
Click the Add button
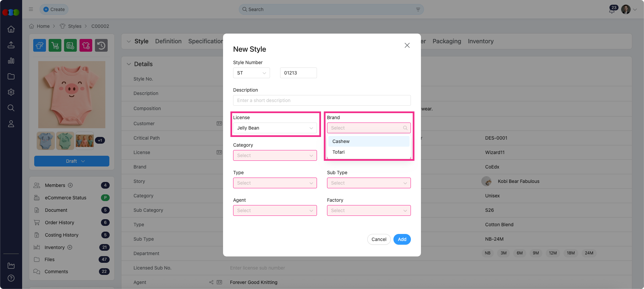coord(402,239)
